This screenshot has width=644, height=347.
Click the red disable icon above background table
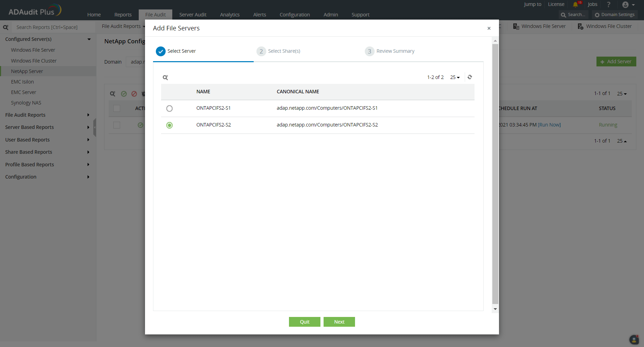(134, 94)
